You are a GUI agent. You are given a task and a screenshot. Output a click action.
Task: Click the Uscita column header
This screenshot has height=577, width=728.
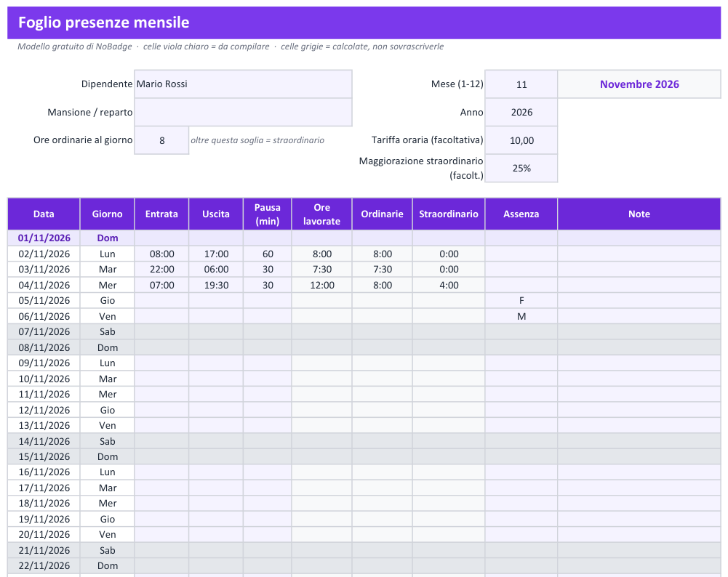click(x=216, y=214)
